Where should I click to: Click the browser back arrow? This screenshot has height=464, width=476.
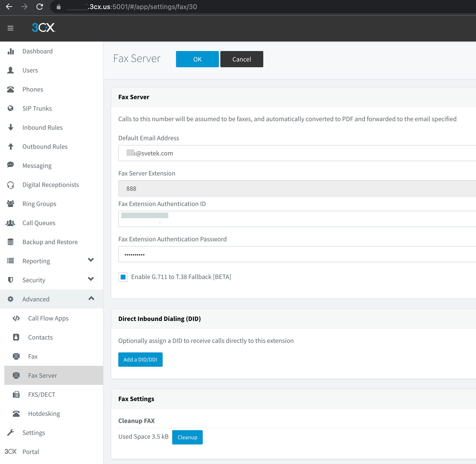pos(9,7)
